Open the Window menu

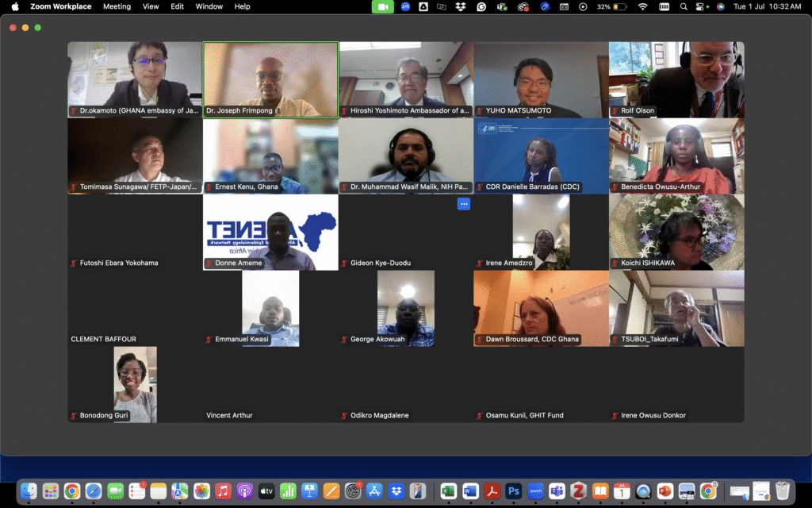tap(209, 6)
